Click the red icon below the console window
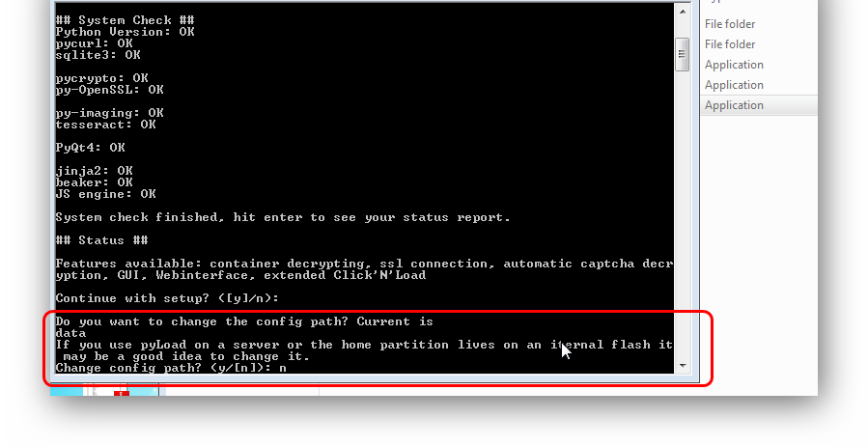Image resolution: width=868 pixels, height=446 pixels. click(x=122, y=393)
